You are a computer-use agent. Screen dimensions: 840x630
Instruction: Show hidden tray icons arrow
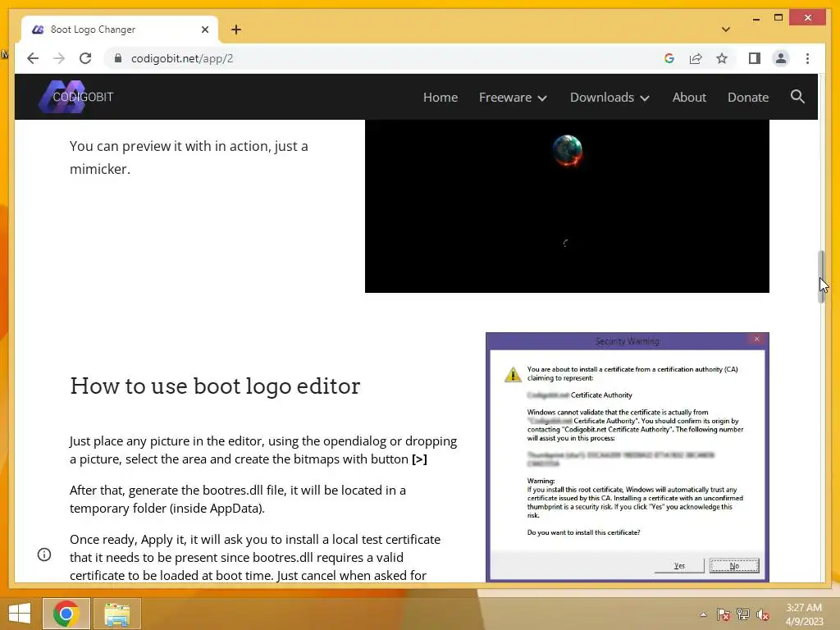(703, 614)
